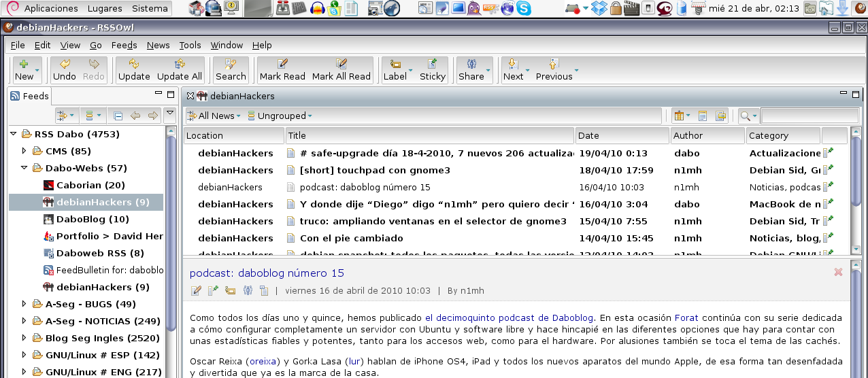Expand Blog Seg Ingles folder
868x378 pixels.
[x=24, y=338]
